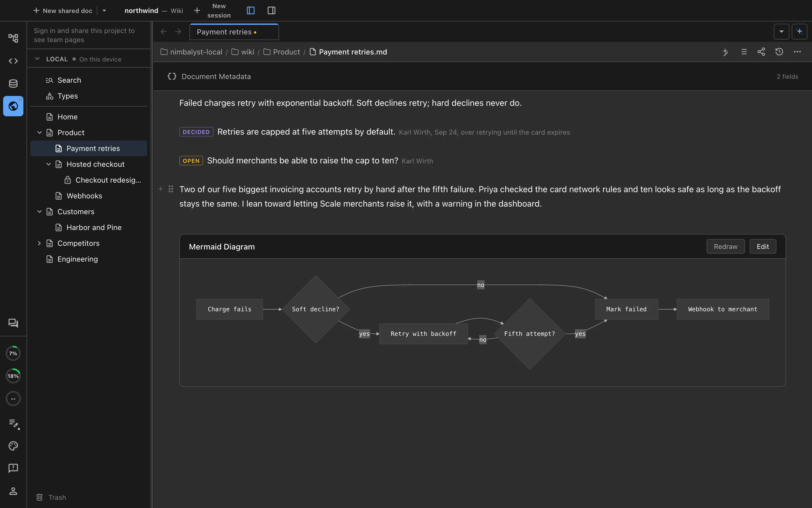812x508 pixels.
Task: Show the table of contents list icon
Action: click(x=744, y=52)
